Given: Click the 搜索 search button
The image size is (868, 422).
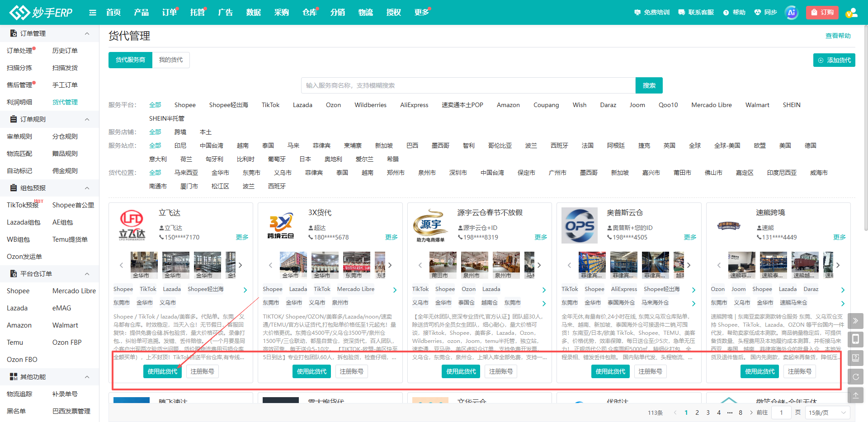Looking at the screenshot, I should click(649, 85).
